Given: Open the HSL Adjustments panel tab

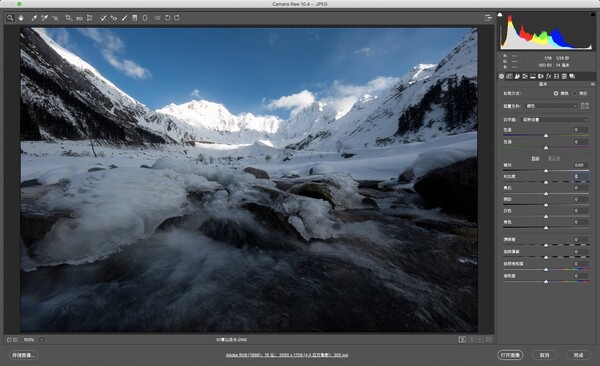Looking at the screenshot, I should [525, 76].
